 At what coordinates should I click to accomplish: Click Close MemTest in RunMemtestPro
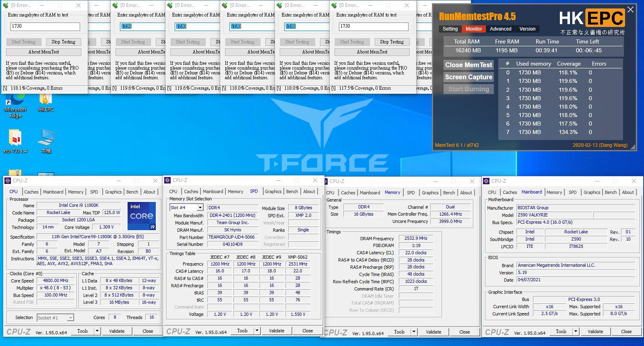pyautogui.click(x=469, y=65)
